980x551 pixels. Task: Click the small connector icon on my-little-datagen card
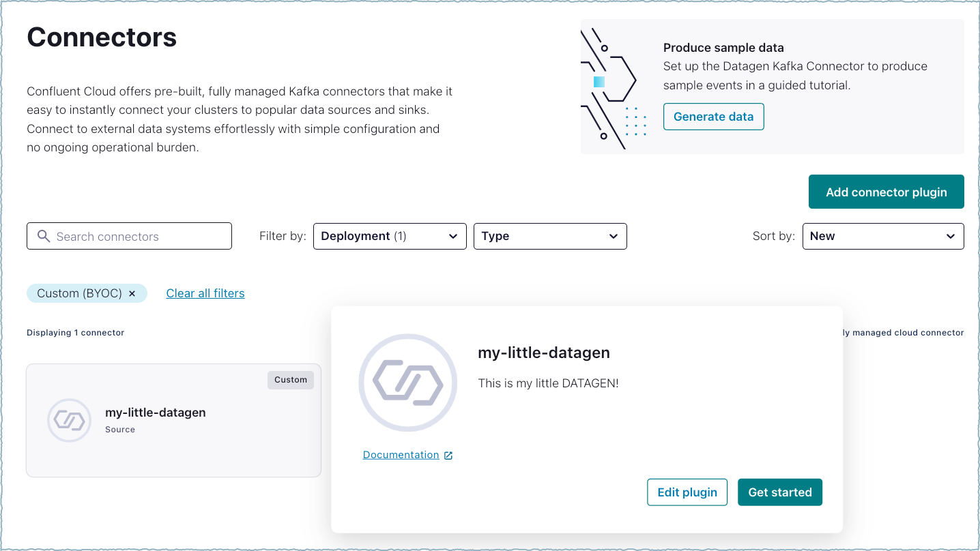click(x=69, y=420)
